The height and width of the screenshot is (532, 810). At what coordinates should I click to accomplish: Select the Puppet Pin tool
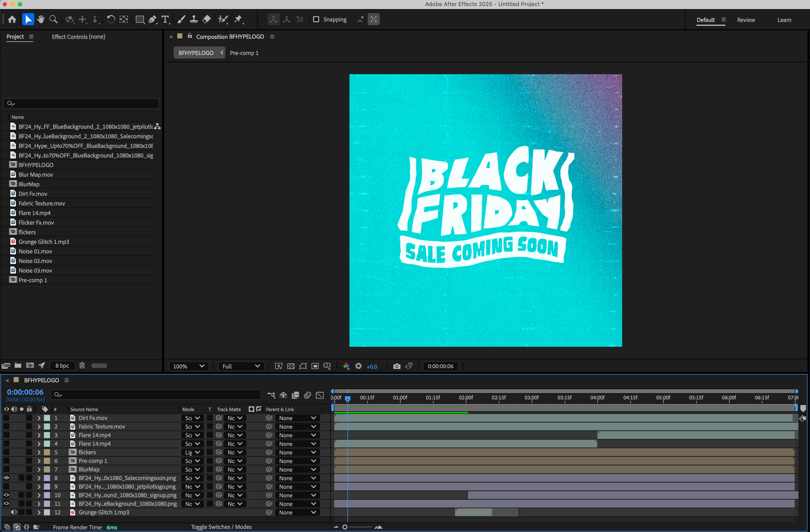[x=238, y=19]
